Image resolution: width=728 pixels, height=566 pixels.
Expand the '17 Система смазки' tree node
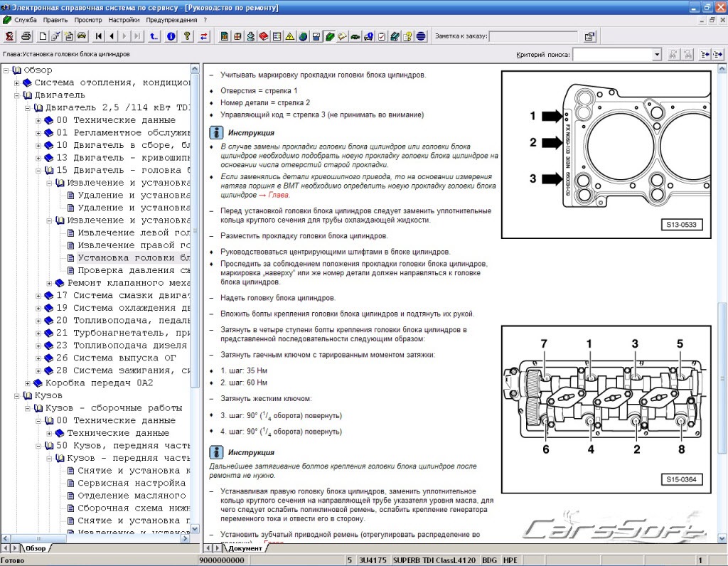(x=39, y=295)
